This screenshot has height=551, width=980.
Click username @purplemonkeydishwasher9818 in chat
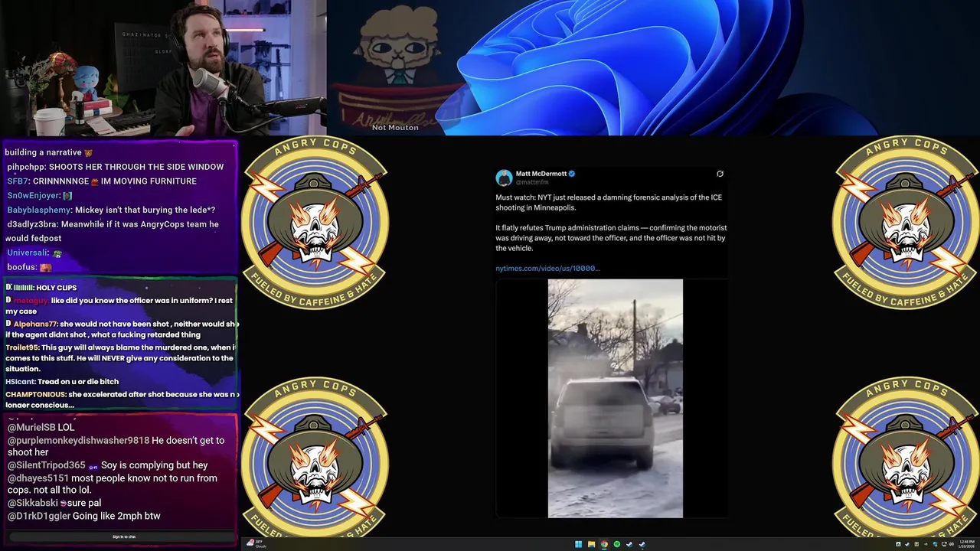(78, 440)
